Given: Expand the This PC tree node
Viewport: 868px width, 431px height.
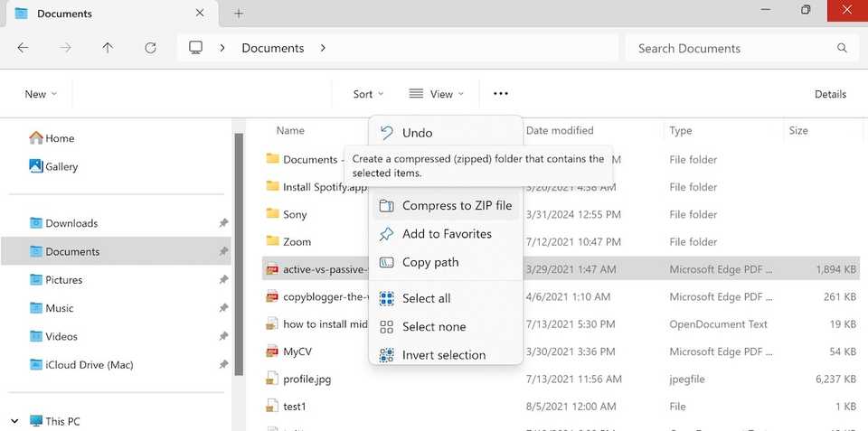Looking at the screenshot, I should pyautogui.click(x=14, y=421).
